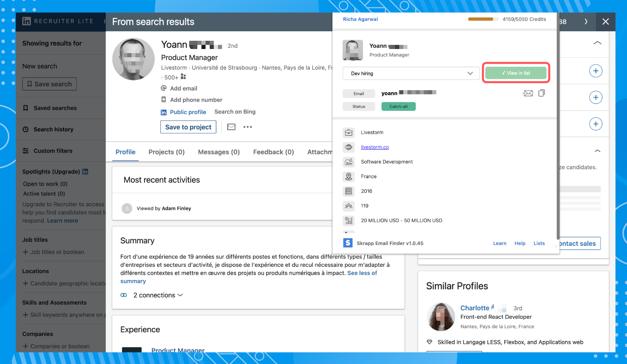Open Skrapp Lists link

(x=539, y=243)
